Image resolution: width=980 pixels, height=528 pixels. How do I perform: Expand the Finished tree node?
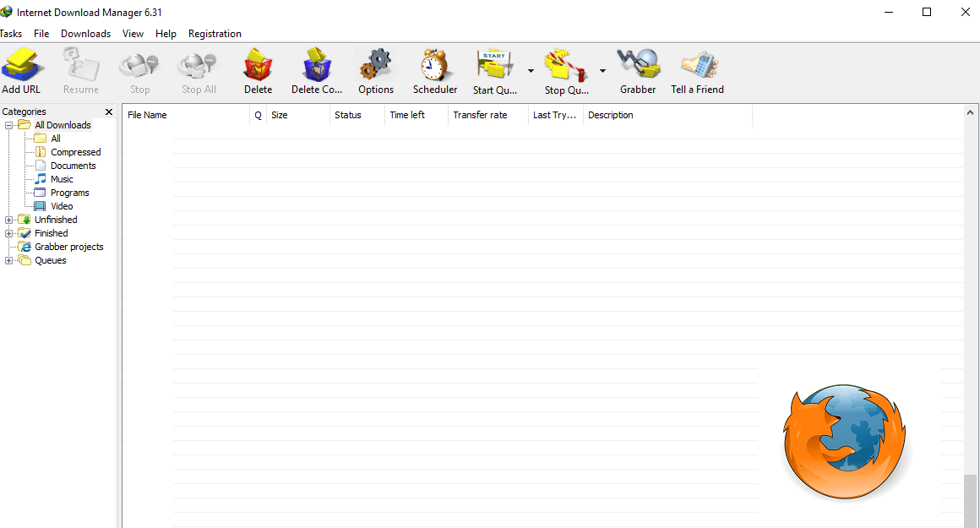(x=8, y=234)
